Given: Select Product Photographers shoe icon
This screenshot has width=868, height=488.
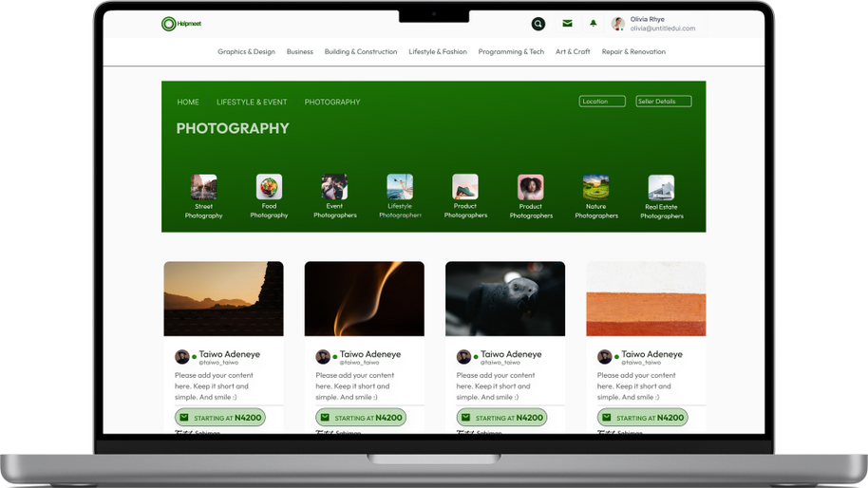Looking at the screenshot, I should click(465, 186).
